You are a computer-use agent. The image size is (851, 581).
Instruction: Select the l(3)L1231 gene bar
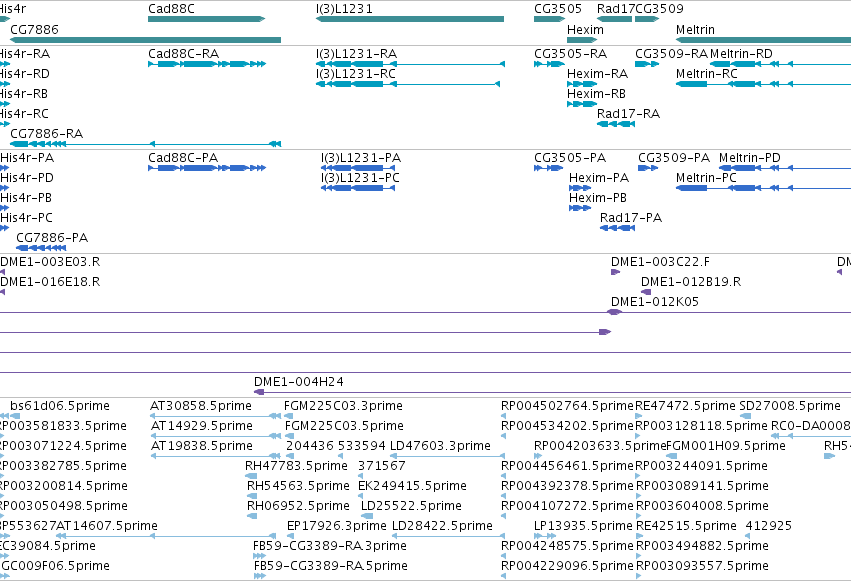click(x=410, y=19)
